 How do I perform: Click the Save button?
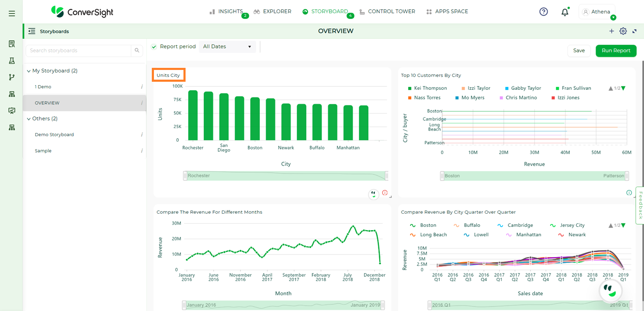pyautogui.click(x=579, y=51)
